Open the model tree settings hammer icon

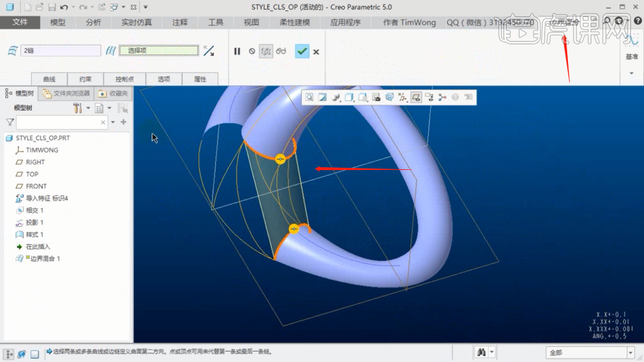(77, 107)
